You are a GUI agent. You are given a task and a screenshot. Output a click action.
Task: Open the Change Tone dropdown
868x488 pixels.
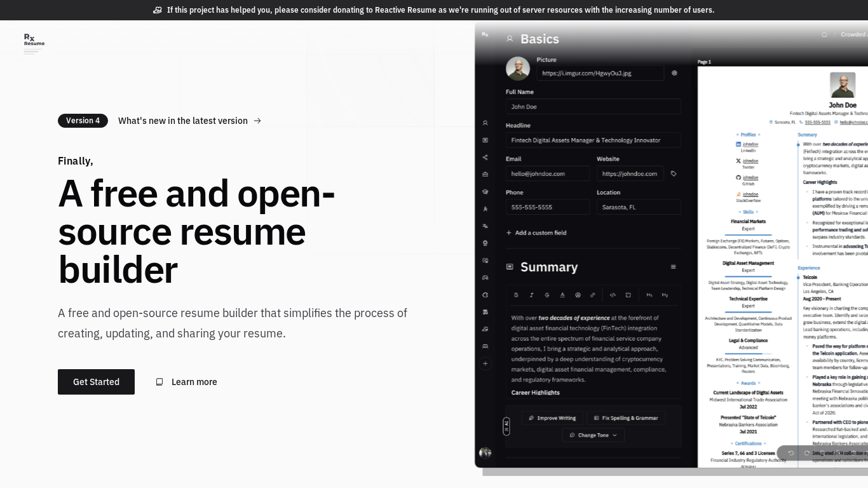(x=593, y=435)
